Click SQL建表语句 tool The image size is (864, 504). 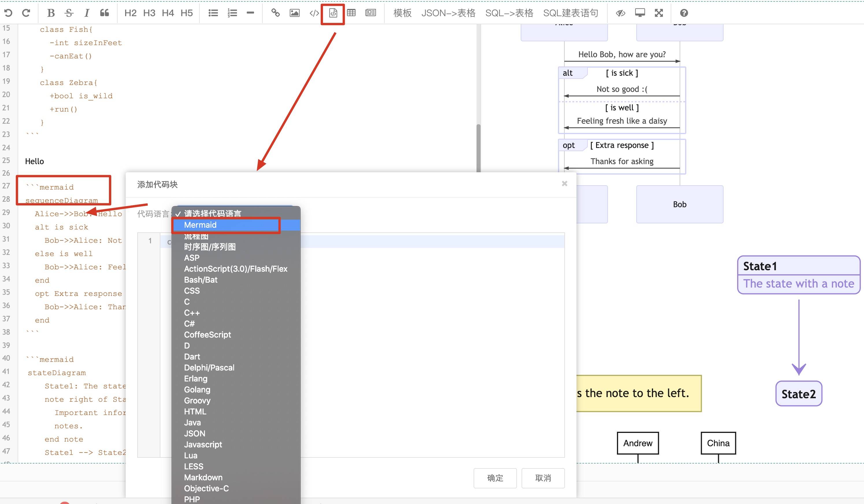tap(570, 13)
